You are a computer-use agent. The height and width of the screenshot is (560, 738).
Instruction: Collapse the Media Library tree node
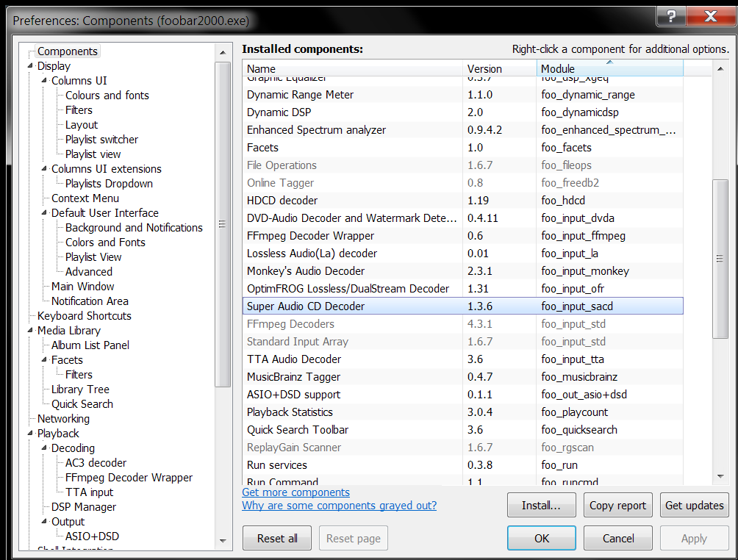tap(30, 331)
